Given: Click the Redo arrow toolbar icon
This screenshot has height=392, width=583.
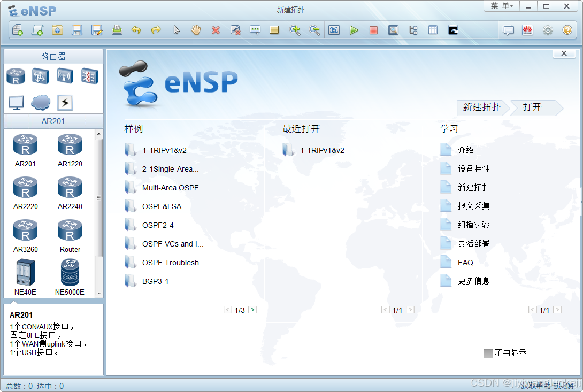Looking at the screenshot, I should coord(156,30).
